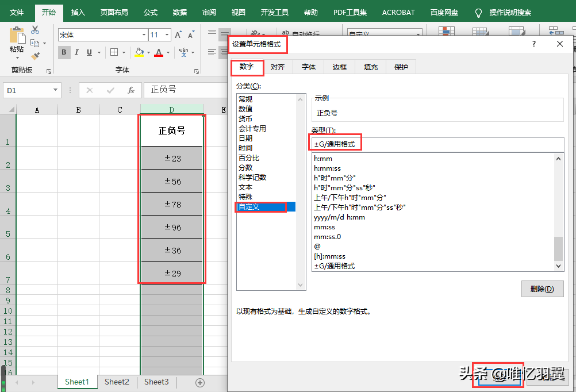Open the clipboard pane launcher in 剪贴板 group
Viewport: 576px width, 392px height.
click(49, 71)
